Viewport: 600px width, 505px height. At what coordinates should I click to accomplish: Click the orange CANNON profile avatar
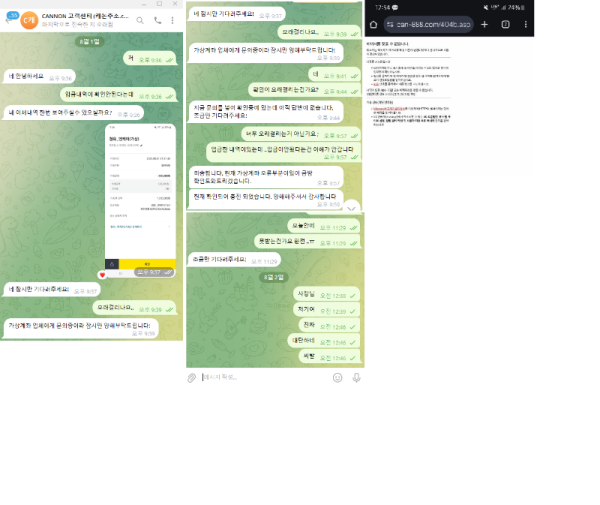pos(29,20)
